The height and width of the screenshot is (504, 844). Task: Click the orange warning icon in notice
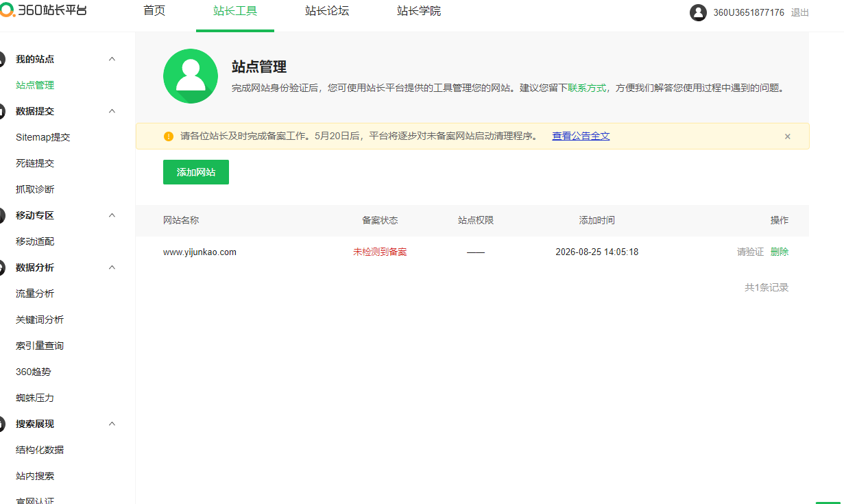tap(169, 136)
